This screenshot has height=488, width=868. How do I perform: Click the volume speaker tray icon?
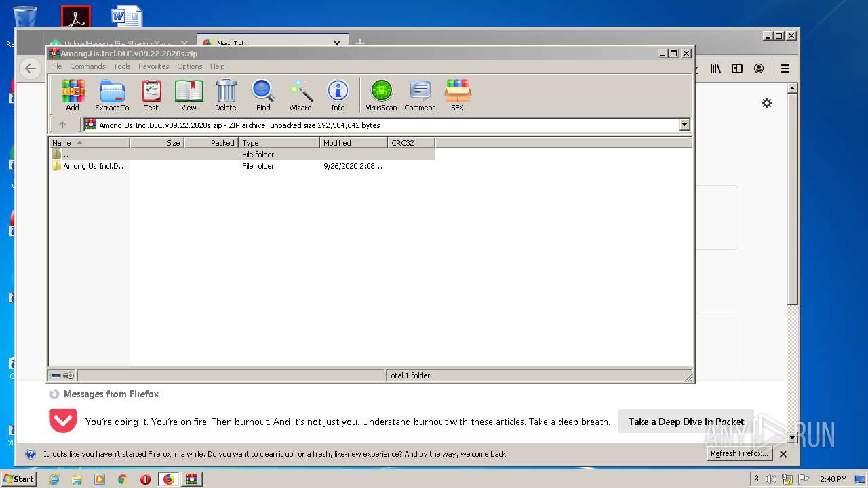tap(771, 479)
